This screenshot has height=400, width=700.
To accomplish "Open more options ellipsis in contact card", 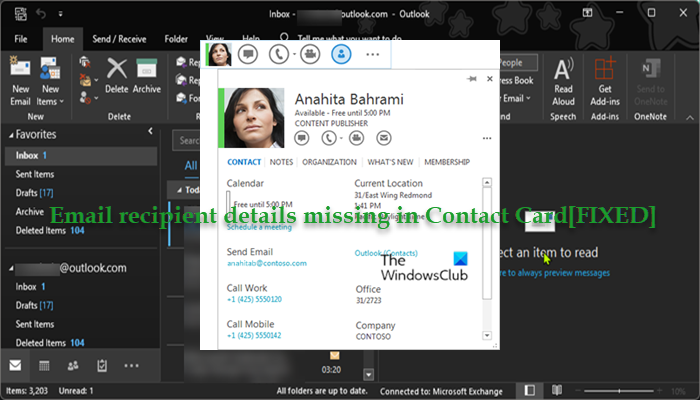I will click(487, 138).
